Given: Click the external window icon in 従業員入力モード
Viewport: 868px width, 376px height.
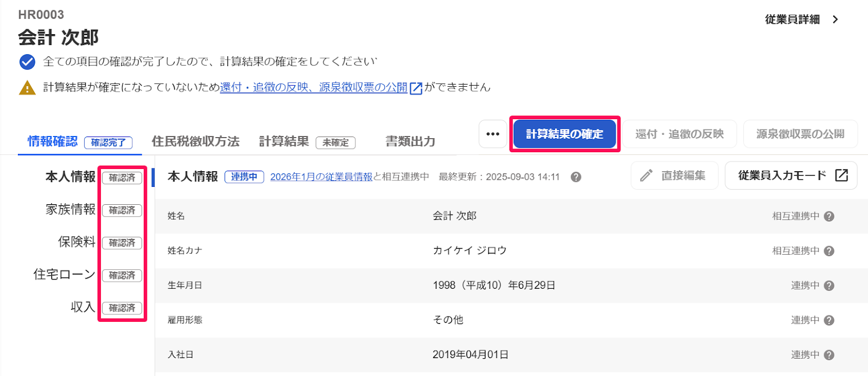Looking at the screenshot, I should pos(841,175).
